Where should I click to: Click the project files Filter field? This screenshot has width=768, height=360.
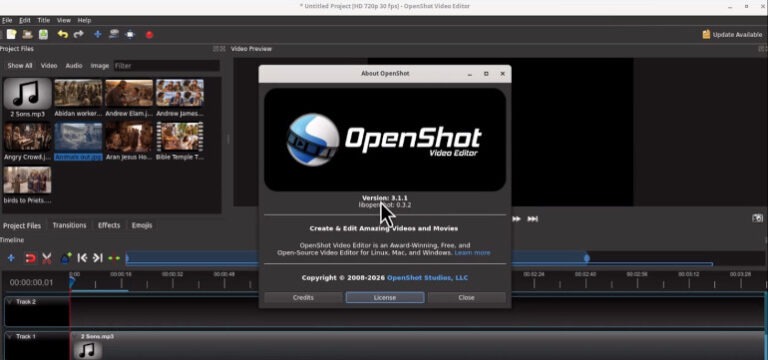pos(167,66)
